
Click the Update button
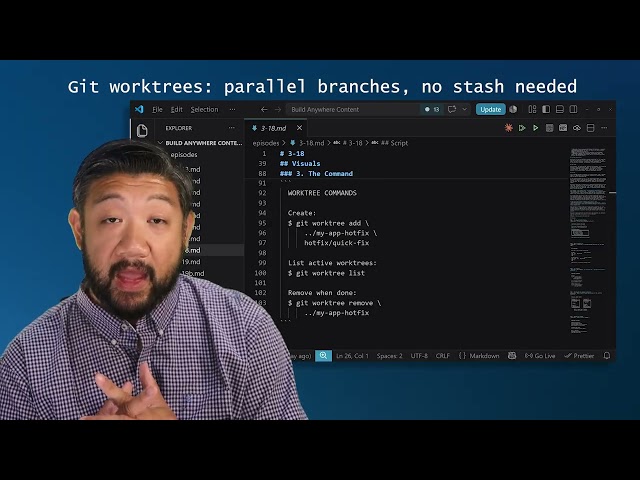pyautogui.click(x=491, y=109)
